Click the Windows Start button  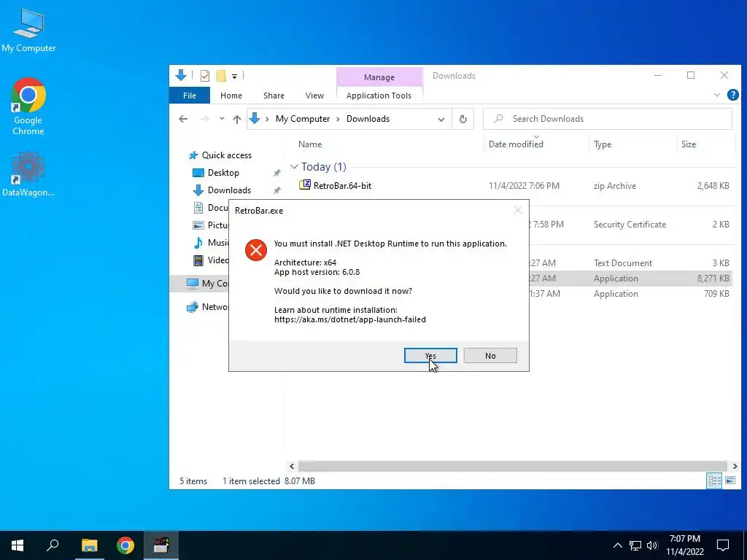18,545
